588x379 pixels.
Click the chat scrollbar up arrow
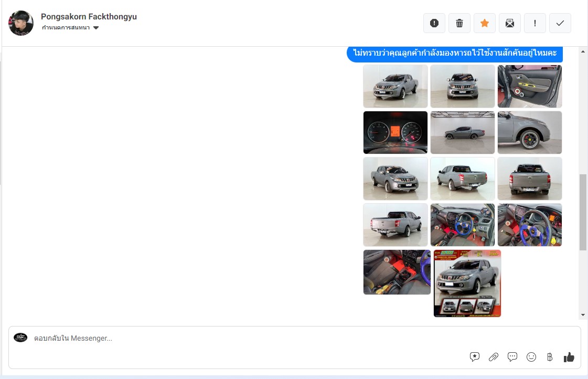pos(583,52)
